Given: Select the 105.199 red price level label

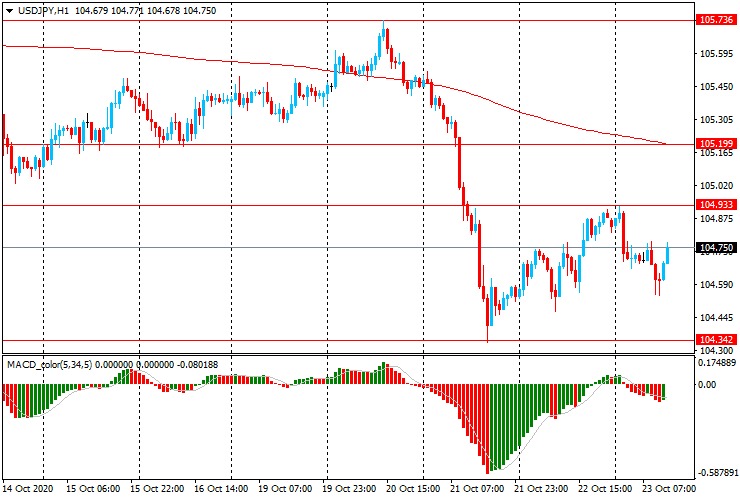Looking at the screenshot, I should point(716,144).
